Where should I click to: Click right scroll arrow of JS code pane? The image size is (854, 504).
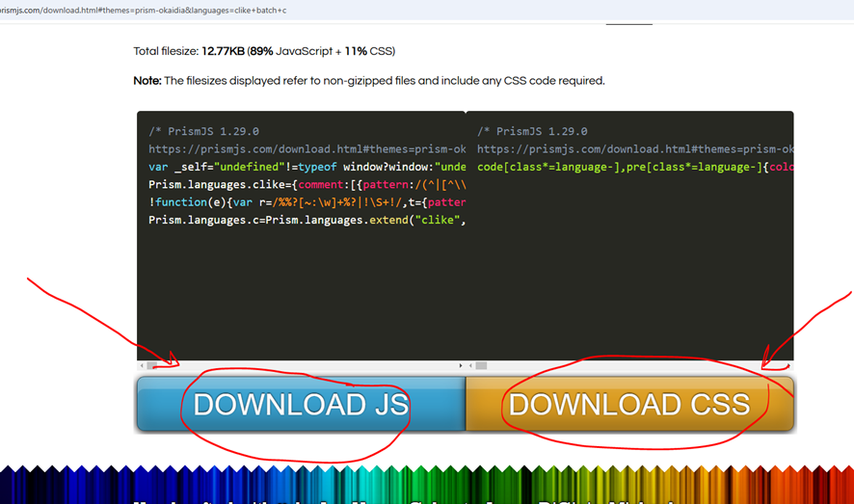pos(461,366)
